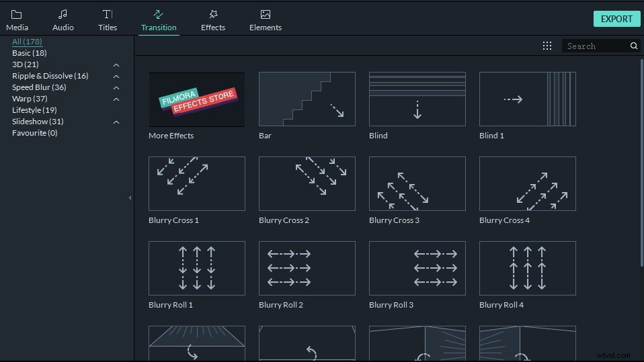Screen dimensions: 644x362
Task: Select the Basic (18) category
Action: (29, 53)
